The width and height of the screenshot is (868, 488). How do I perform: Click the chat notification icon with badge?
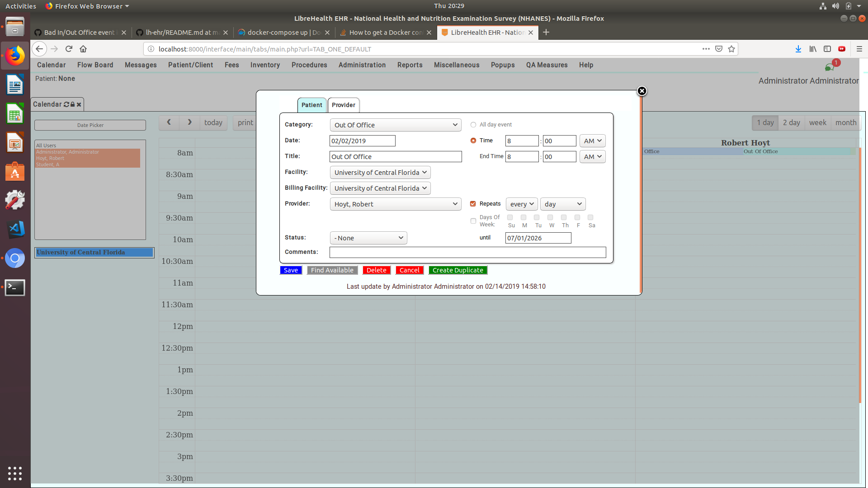(830, 67)
